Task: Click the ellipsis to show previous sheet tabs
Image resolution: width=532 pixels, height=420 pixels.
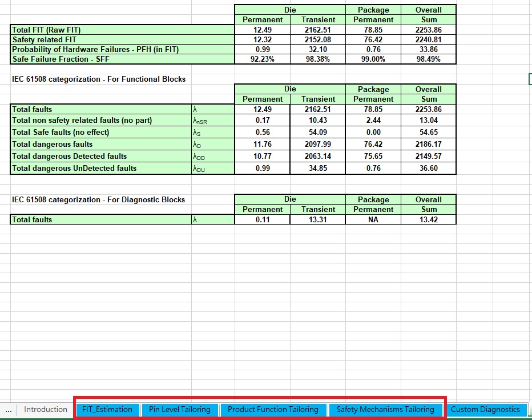Action: tap(8, 409)
